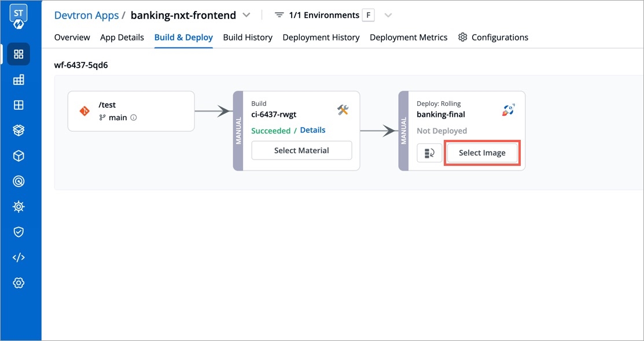Switch to the Build History tab
The image size is (644, 341).
248,38
